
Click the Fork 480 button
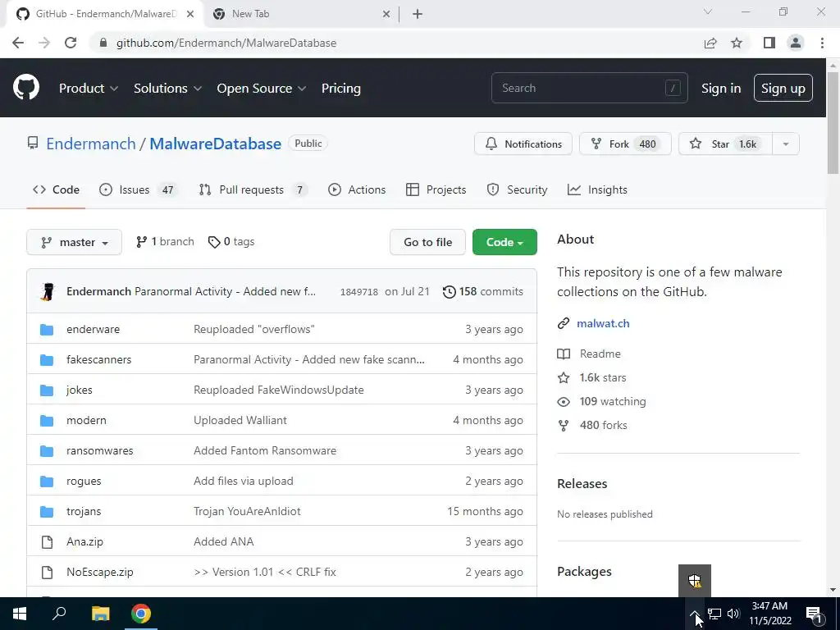(x=624, y=144)
